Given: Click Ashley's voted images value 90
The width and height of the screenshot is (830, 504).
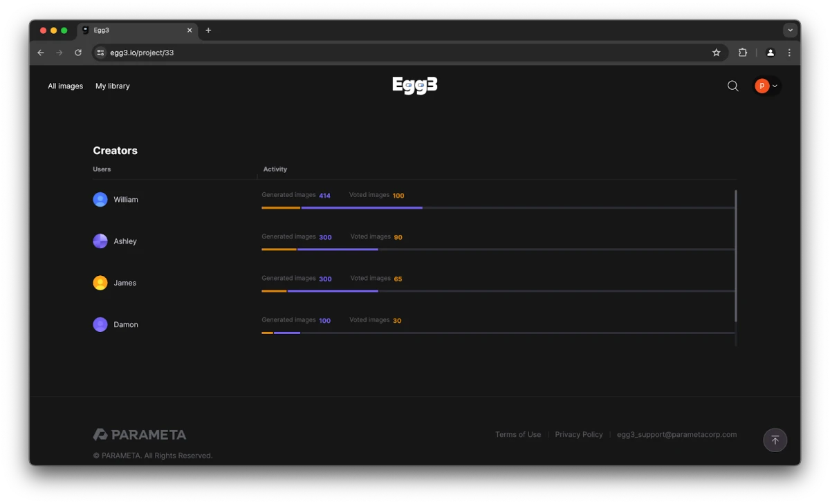Looking at the screenshot, I should click(x=398, y=237).
